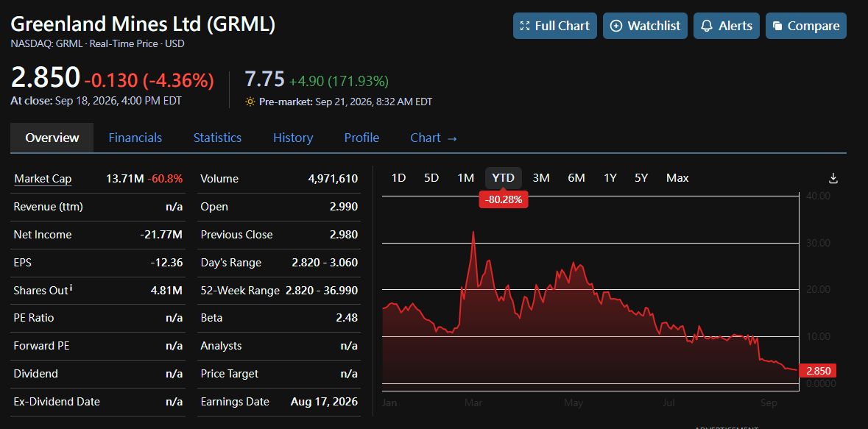Select the 6M chart range
868x429 pixels.
[576, 177]
